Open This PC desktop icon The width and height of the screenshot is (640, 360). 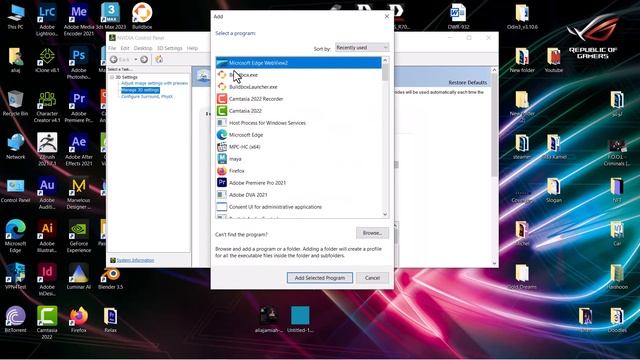[16, 16]
